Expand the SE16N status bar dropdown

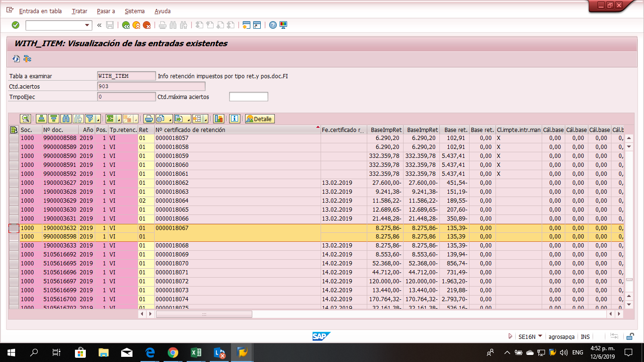(x=540, y=337)
